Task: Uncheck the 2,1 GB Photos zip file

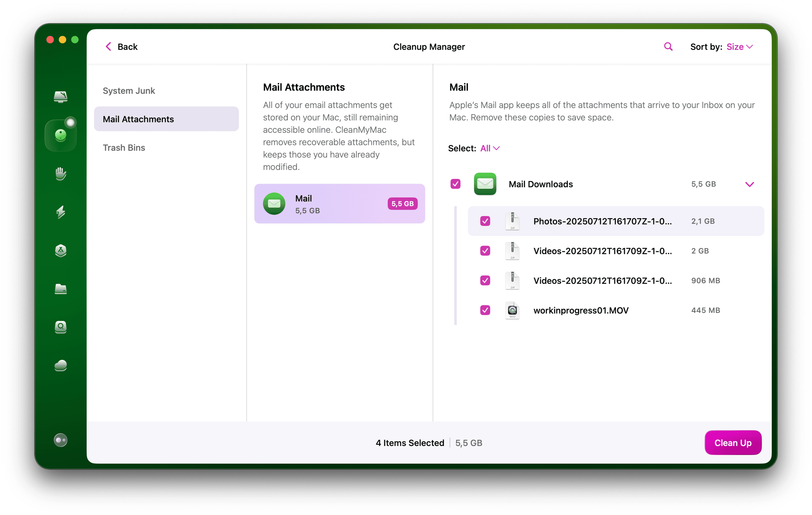Action: tap(485, 221)
